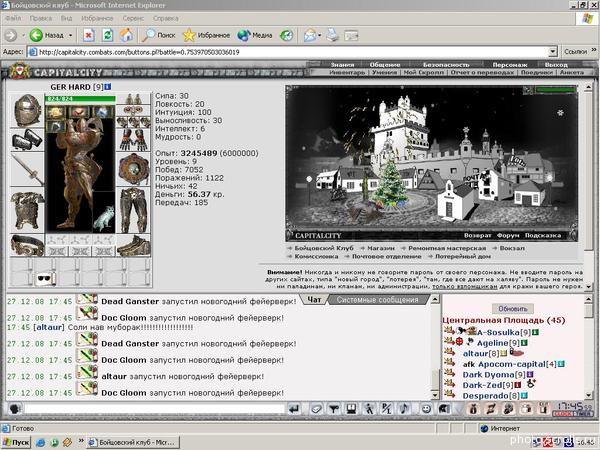Use the sunglasses scroll in inventory
The height and width of the screenshot is (450, 600).
[45, 279]
